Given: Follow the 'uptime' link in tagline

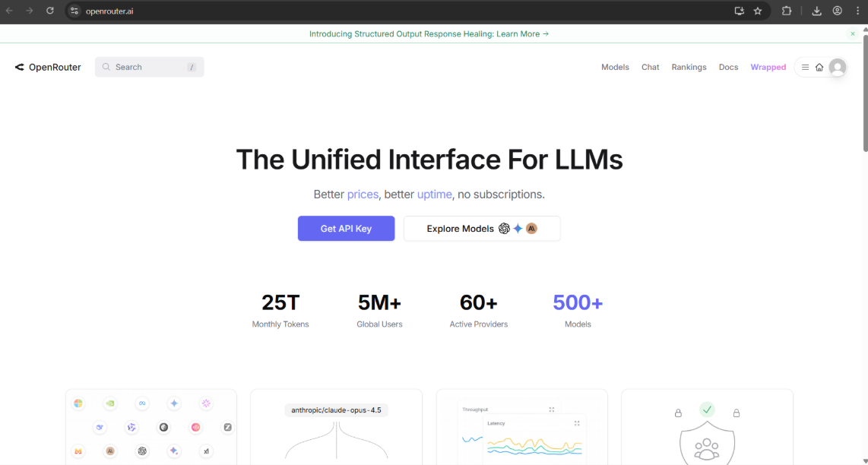Looking at the screenshot, I should pyautogui.click(x=435, y=195).
